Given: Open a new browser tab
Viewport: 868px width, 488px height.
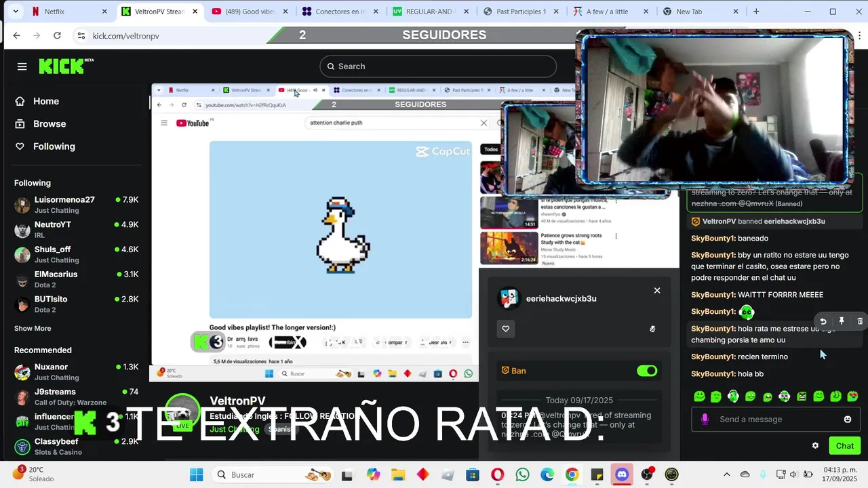Looking at the screenshot, I should (756, 12).
